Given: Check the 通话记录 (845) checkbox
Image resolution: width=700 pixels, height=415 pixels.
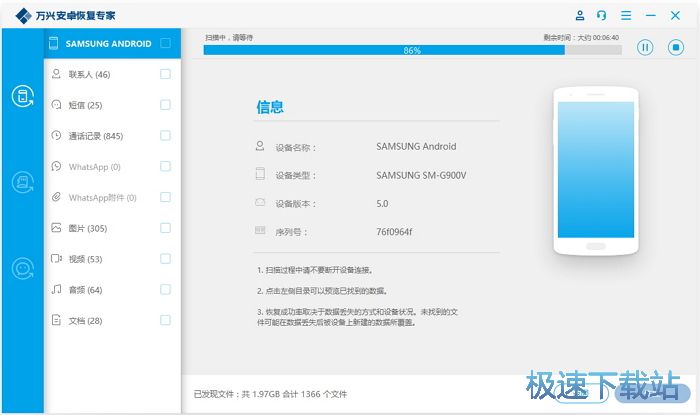Looking at the screenshot, I should click(x=165, y=135).
